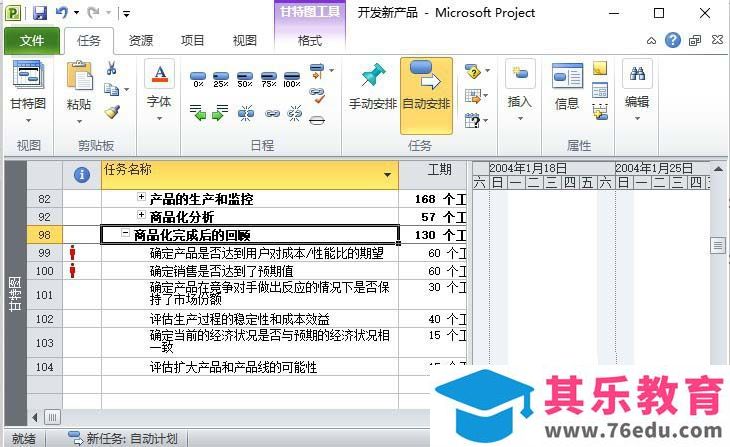Click the Mark on Track icon

coord(317,71)
